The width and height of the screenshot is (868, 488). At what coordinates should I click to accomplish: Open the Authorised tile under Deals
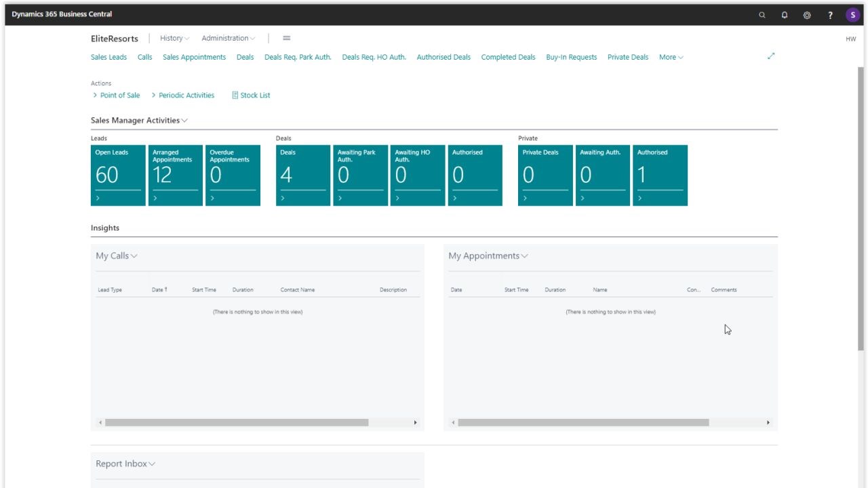pyautogui.click(x=475, y=176)
